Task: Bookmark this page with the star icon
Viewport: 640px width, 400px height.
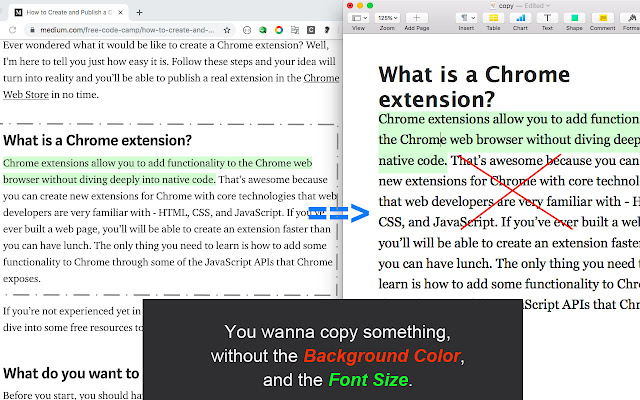Action: (x=227, y=30)
